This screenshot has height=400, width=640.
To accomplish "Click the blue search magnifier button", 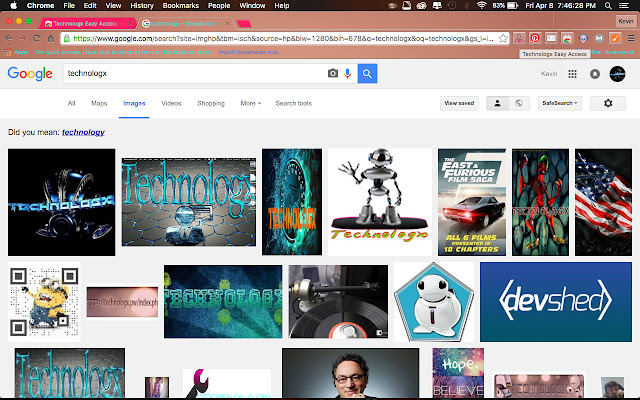I will coord(367,73).
